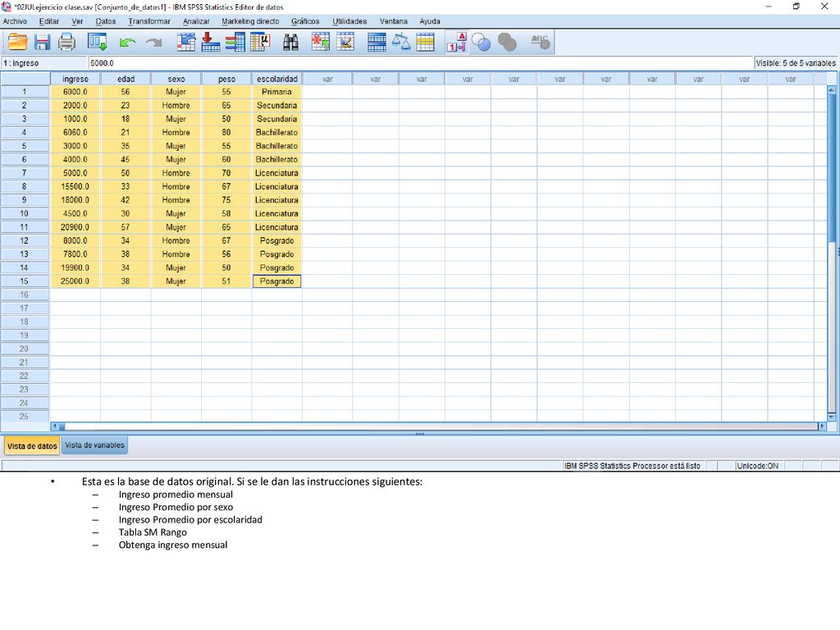Switch to the Vista de variables tab

(x=94, y=445)
